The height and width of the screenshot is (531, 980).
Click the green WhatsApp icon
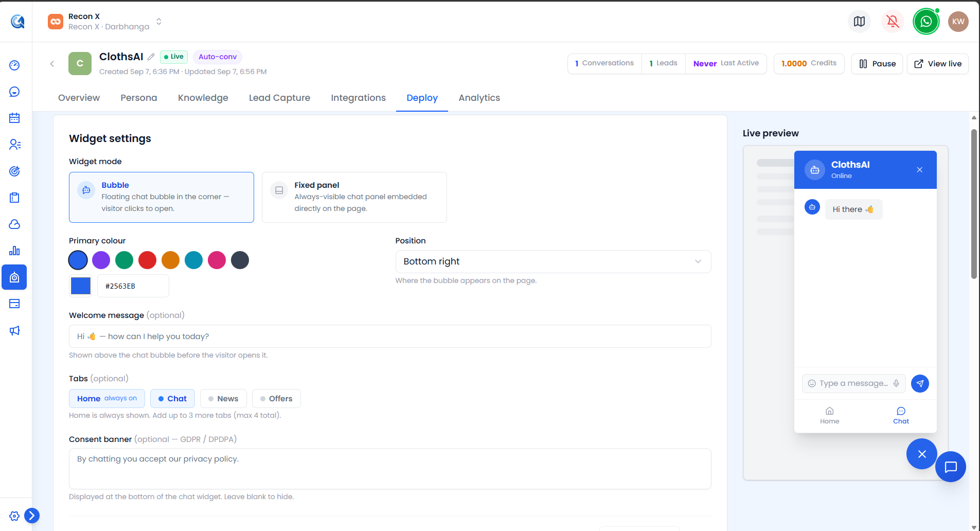point(926,22)
